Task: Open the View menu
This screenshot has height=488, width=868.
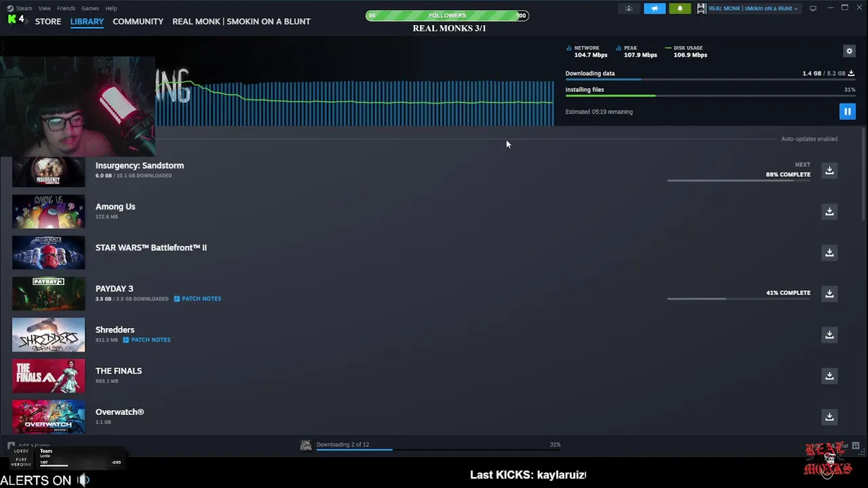Action: (45, 8)
